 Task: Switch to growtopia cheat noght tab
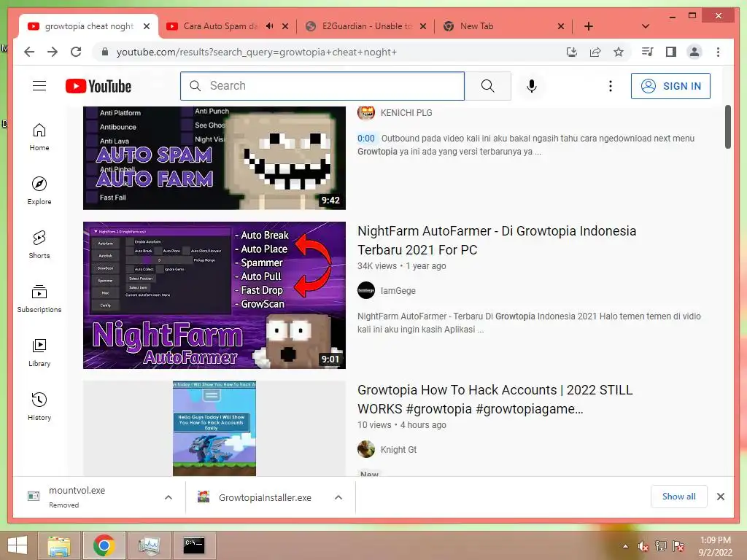click(x=89, y=26)
